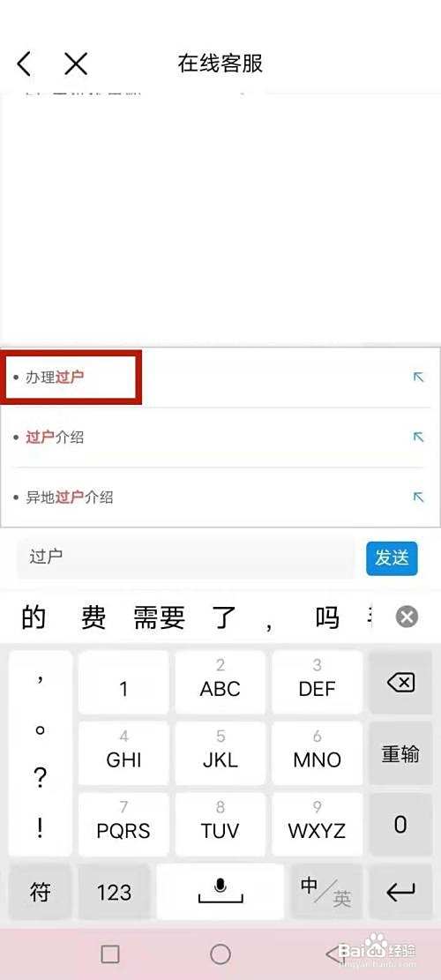Dismiss keyboard candidate bar with X icon
The image size is (441, 980).
(x=407, y=617)
